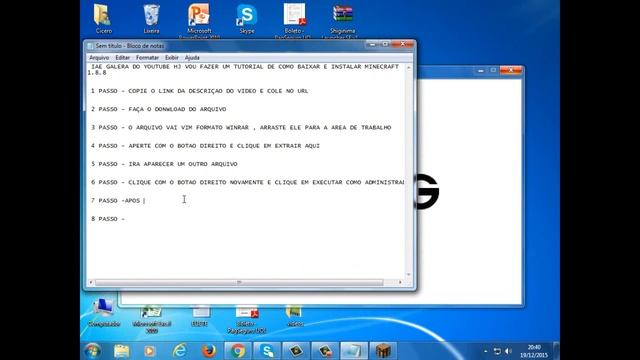Screen dimensions: 640x360
Task: Click the horizontal scrollbar right arrow in Notepad
Action: [x=400, y=282]
